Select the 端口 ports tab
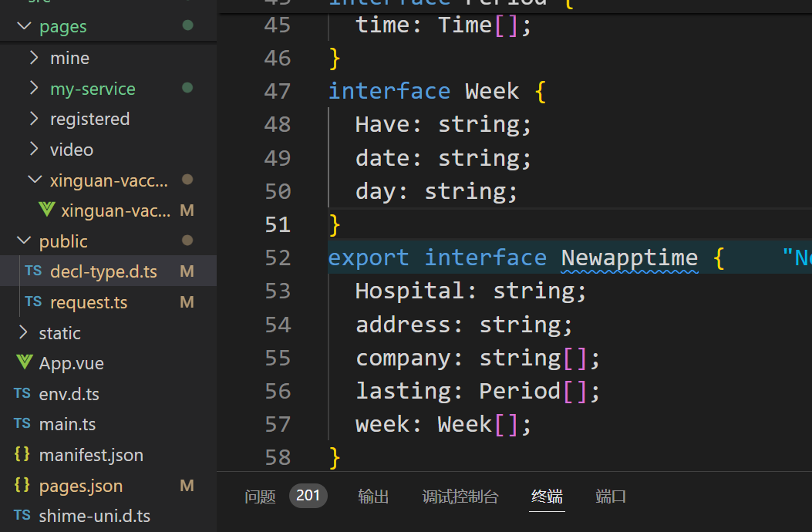 pos(611,497)
